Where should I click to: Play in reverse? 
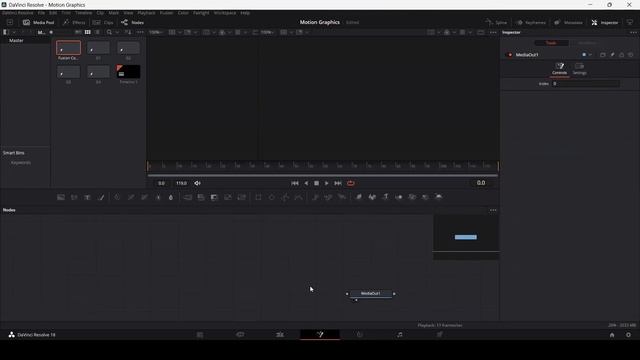[306, 183]
